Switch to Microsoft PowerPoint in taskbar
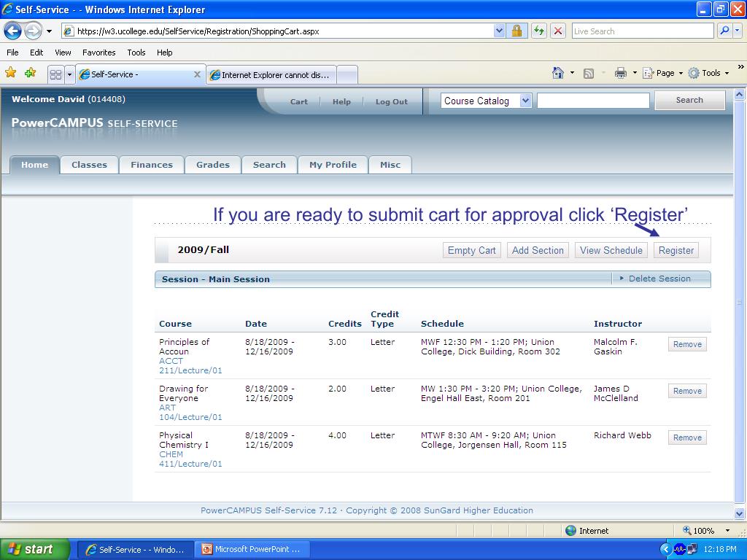 pos(252,549)
